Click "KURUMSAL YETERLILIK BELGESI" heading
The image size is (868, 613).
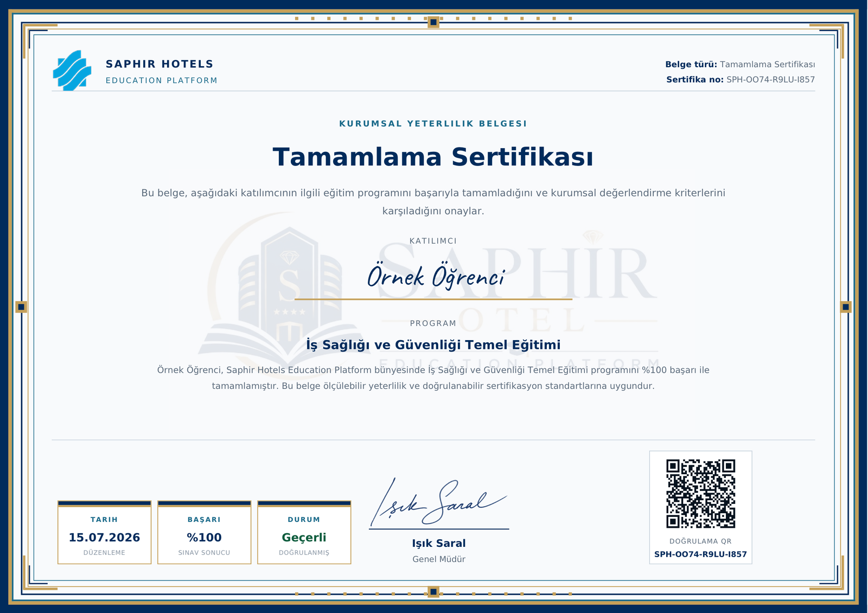[433, 124]
